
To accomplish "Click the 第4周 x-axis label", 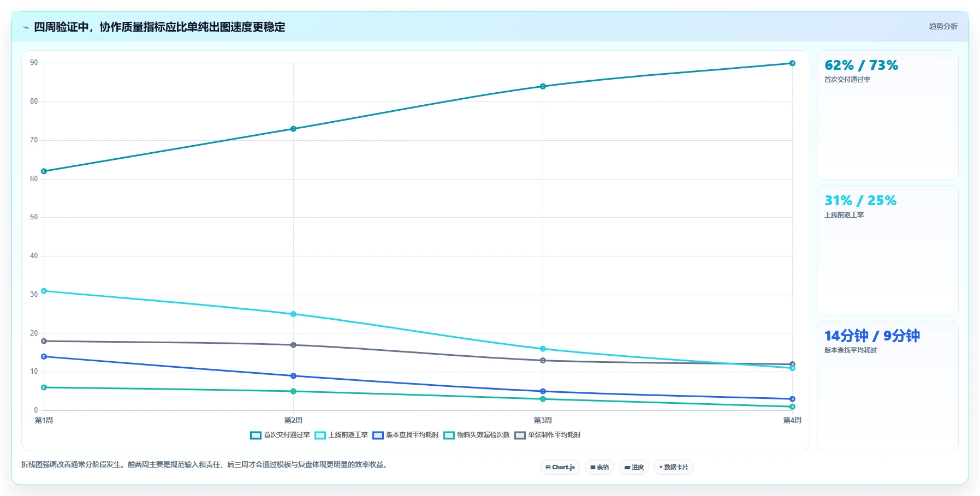I will [792, 420].
